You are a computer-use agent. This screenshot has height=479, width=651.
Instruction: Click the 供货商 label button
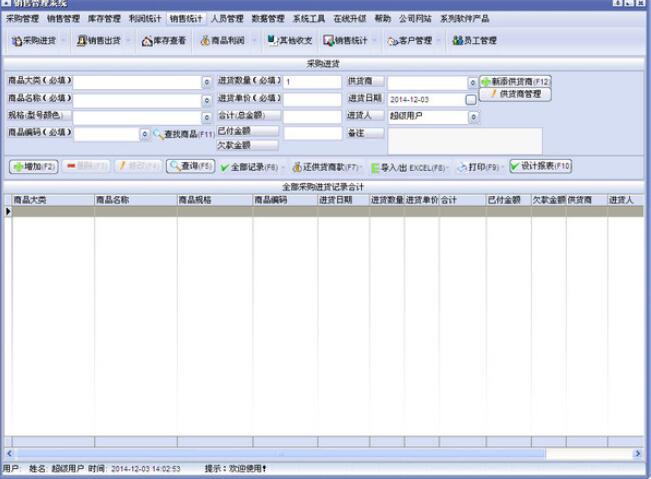click(365, 81)
